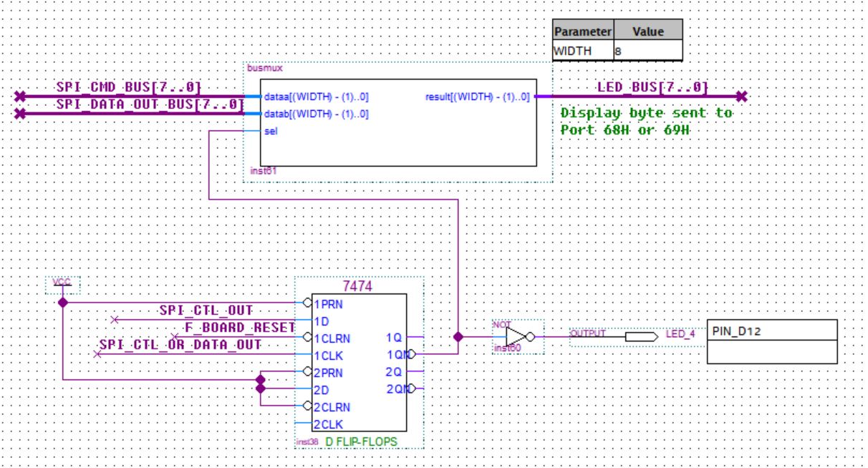This screenshot has height=468, width=868.
Task: Click the Value column header
Action: 647,31
